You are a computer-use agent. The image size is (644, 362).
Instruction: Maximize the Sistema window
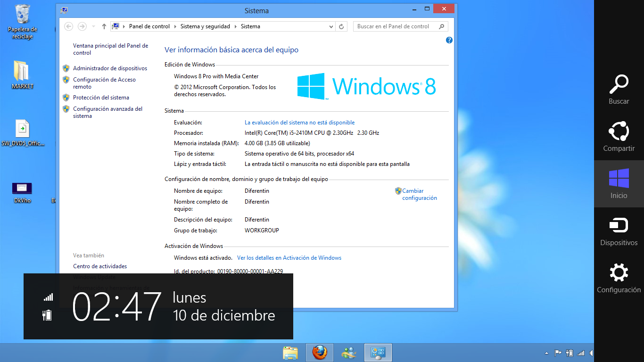point(427,8)
